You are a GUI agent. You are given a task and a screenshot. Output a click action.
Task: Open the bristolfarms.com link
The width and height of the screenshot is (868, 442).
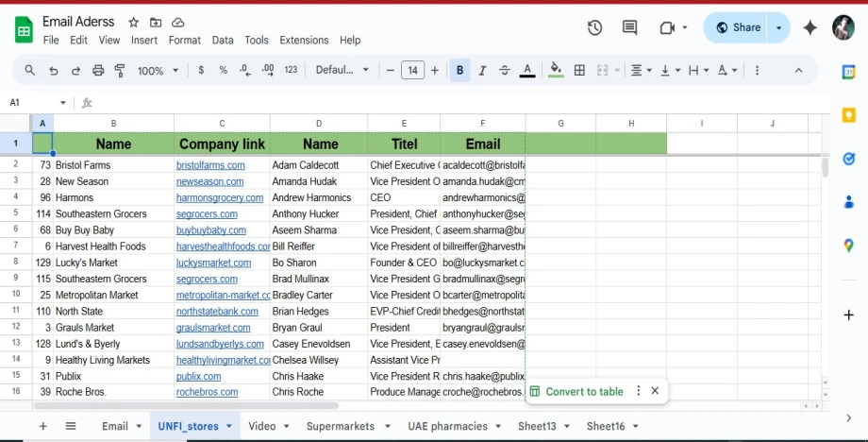point(210,165)
